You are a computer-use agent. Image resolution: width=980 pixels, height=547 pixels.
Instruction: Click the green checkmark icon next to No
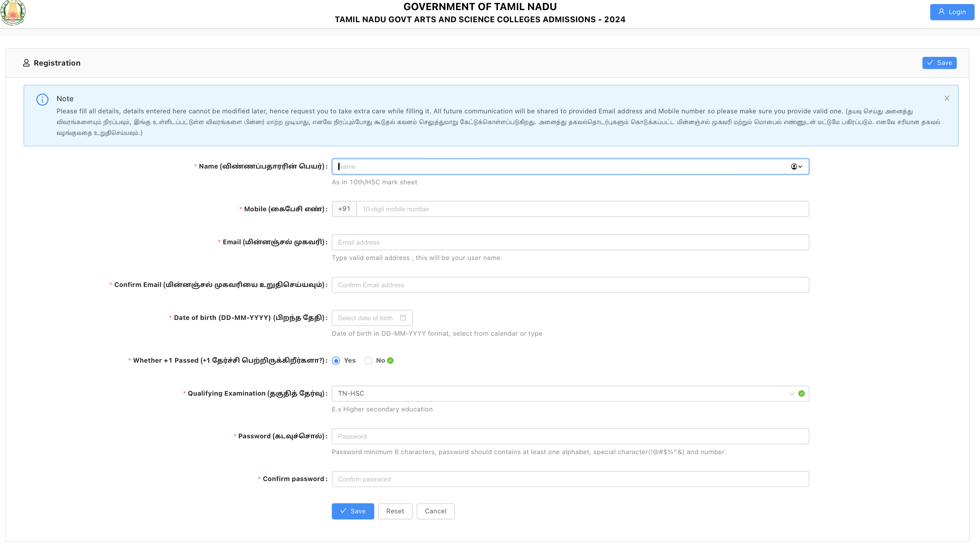click(390, 361)
